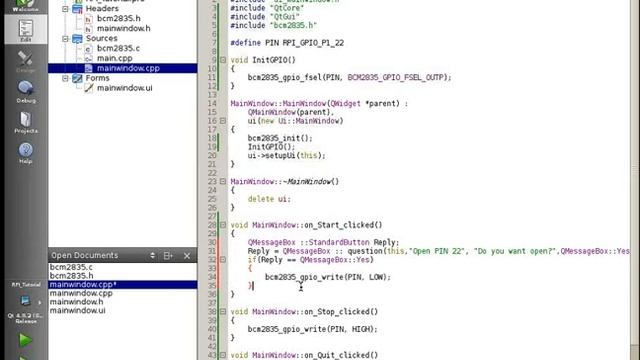Screen dimensions: 640x360
Task: Open the Projects mode
Action: (x=26, y=122)
